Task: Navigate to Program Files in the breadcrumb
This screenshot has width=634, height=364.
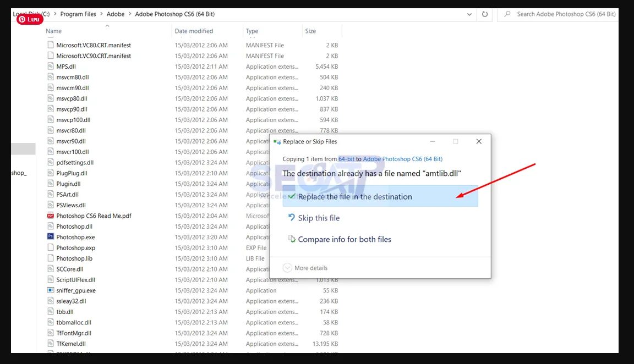Action: click(78, 14)
